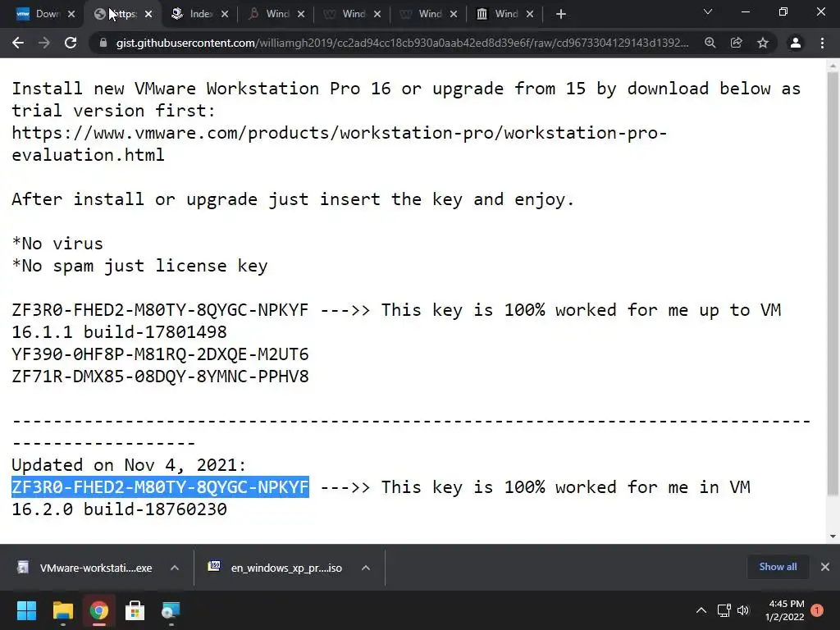Bookmark this page with the star
Viewport: 840px width, 630px height.
(x=763, y=43)
